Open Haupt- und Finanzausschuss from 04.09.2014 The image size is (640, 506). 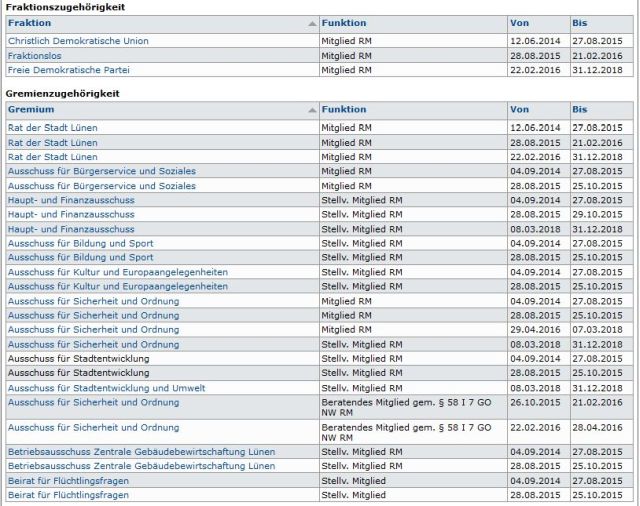coord(71,200)
